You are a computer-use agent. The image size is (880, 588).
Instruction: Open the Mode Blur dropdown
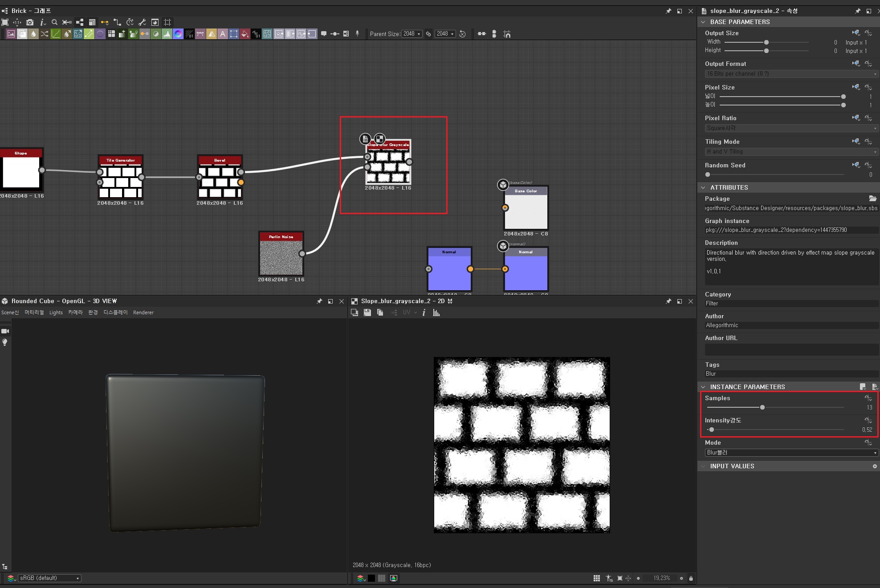(791, 453)
